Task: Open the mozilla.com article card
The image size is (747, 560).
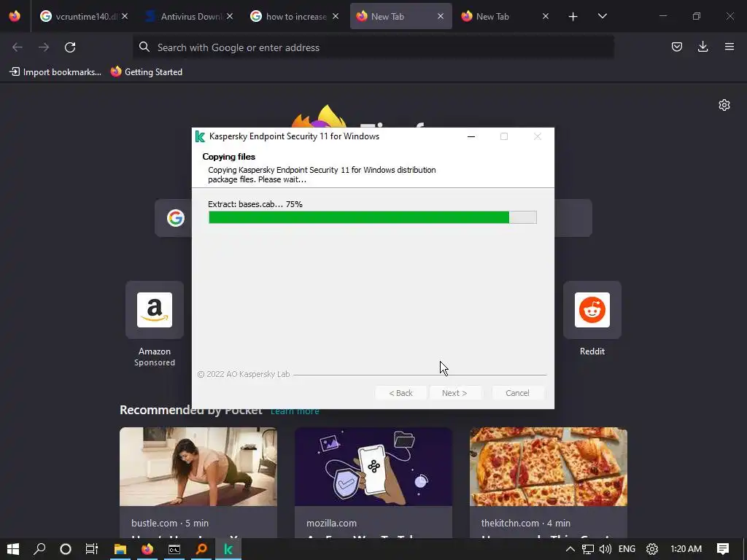Action: (x=373, y=483)
